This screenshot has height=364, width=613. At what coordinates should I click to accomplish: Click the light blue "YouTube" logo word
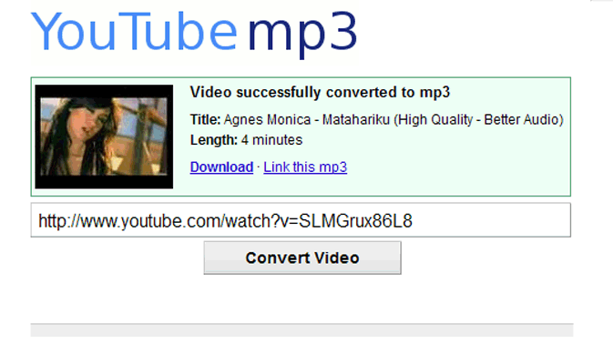[x=134, y=31]
